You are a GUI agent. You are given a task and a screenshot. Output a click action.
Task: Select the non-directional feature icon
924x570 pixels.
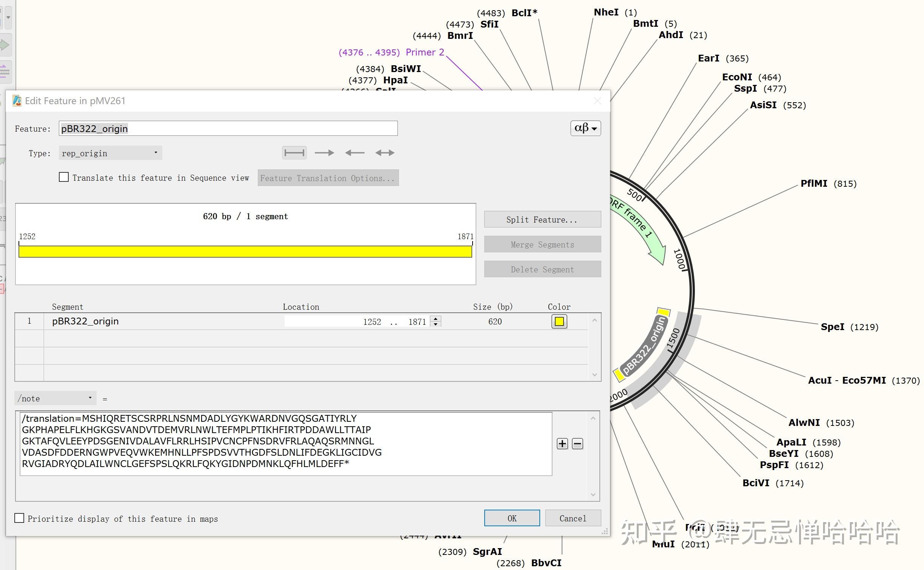[x=294, y=153]
